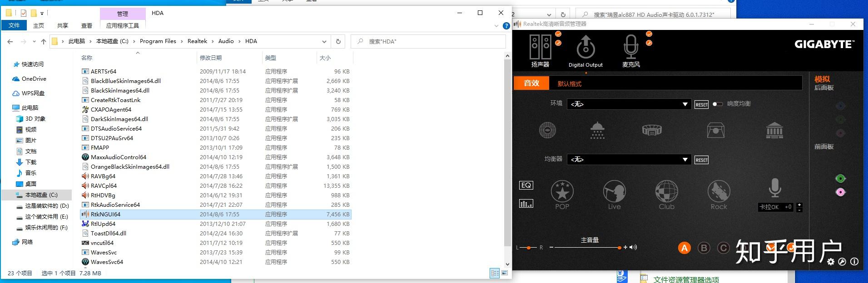868x283 pixels.
Task: Toggle the 响度均衡 loudness equalization switch
Action: pyautogui.click(x=718, y=104)
